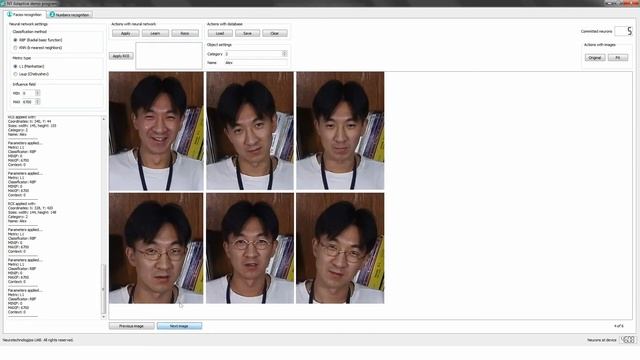Click the Min influence field value

point(28,93)
